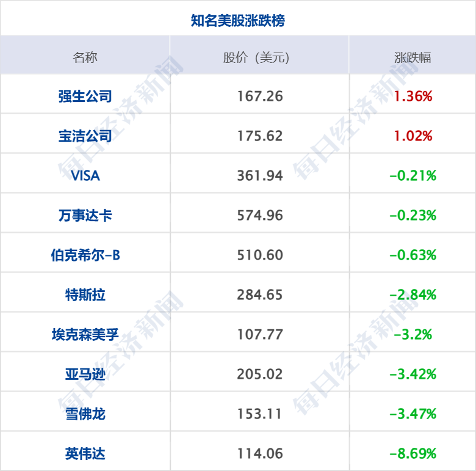This screenshot has width=476, height=471.
Task: Select the 涨跌幅 column header
Action: tap(413, 57)
